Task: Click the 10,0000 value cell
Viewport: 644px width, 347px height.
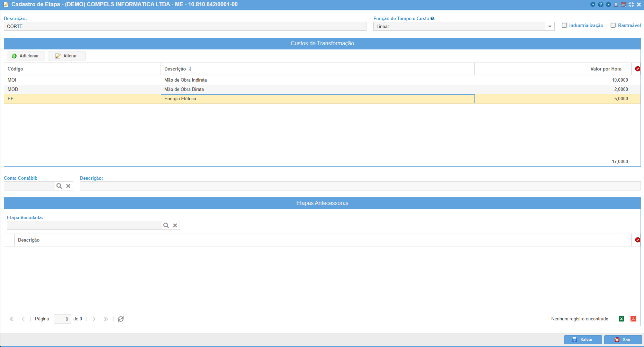Action: tap(553, 80)
